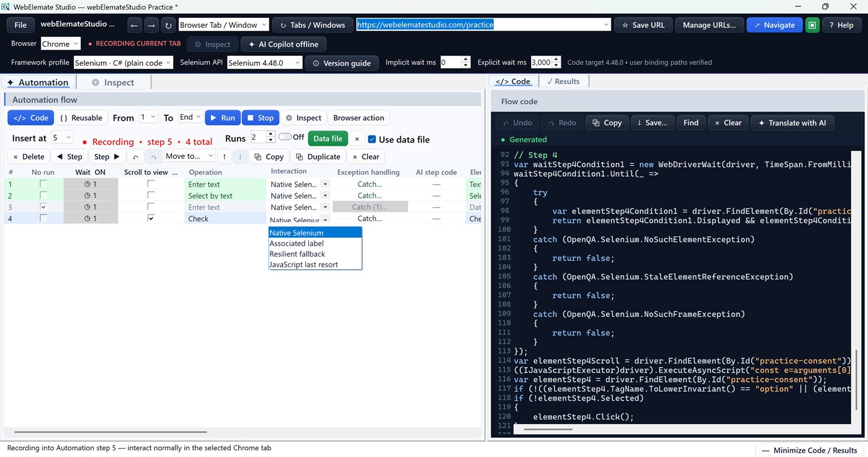Uncheck No run for step 3
Screen dimensions: 868x457
[x=43, y=206]
